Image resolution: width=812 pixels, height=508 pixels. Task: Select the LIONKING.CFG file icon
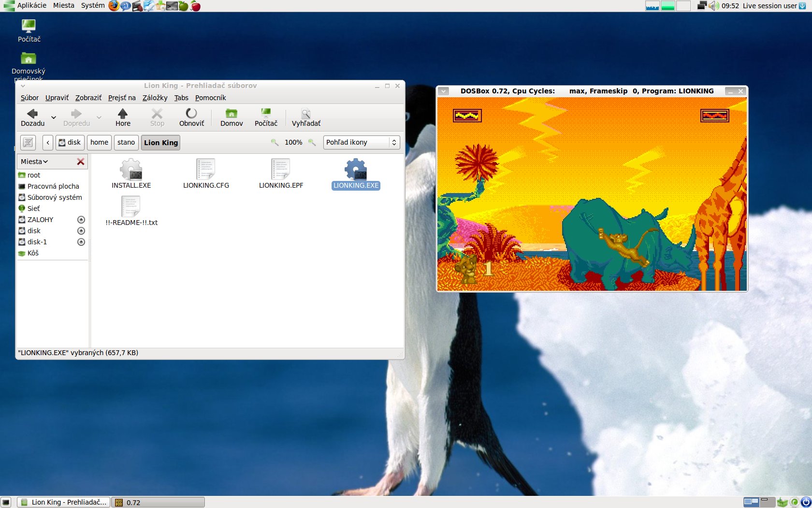point(206,169)
